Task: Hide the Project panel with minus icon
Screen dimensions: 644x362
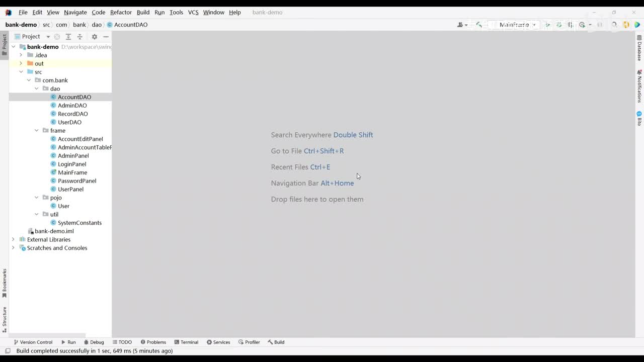Action: 106,37
